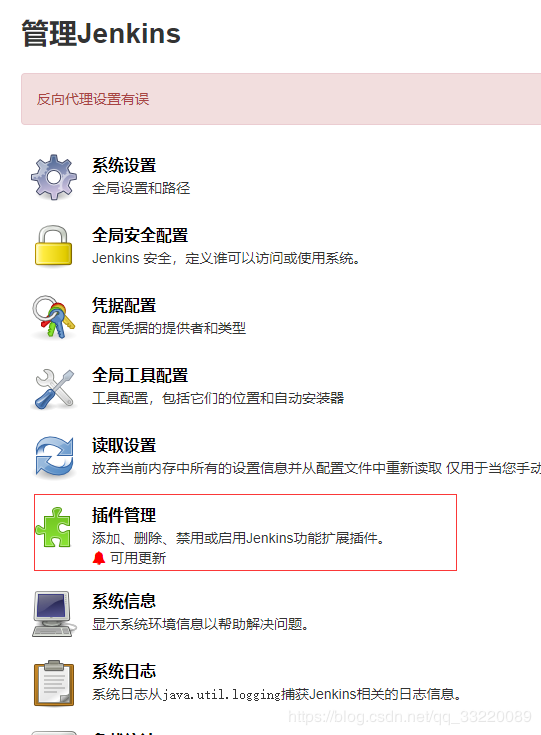This screenshot has width=541, height=735.
Task: Click the gear icon for 系统设置
Action: (x=53, y=177)
